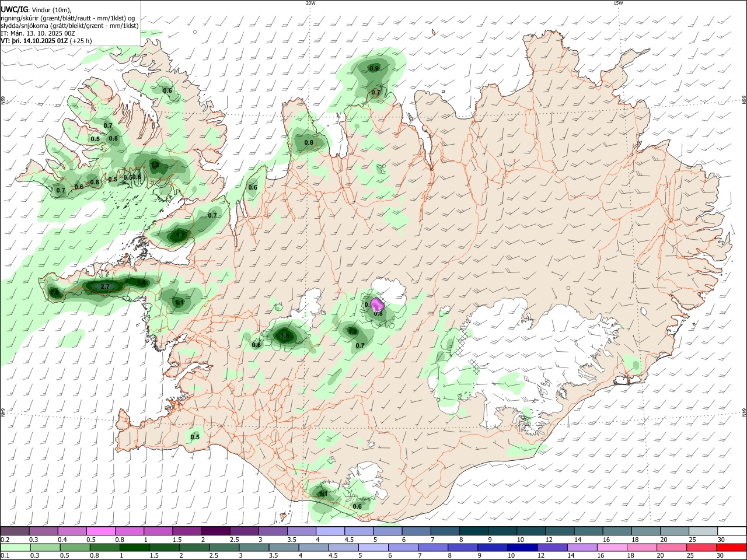The width and height of the screenshot is (747, 560).
Task: Click the 15W longitude label
Action: coord(618,3)
